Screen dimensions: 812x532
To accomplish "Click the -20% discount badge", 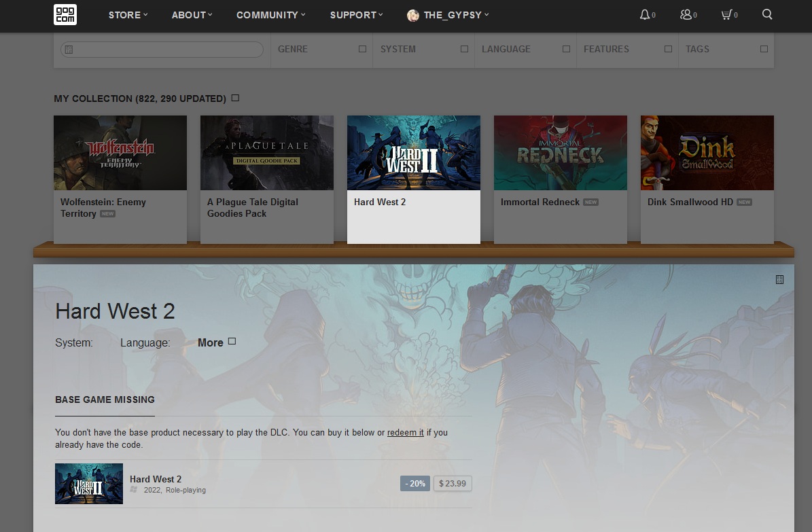I will (414, 484).
